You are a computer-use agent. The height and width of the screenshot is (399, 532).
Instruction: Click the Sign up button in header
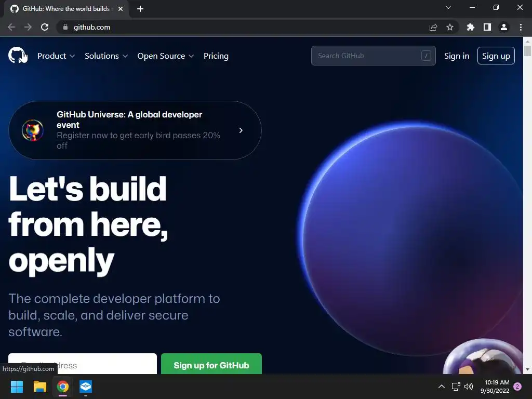tap(496, 56)
